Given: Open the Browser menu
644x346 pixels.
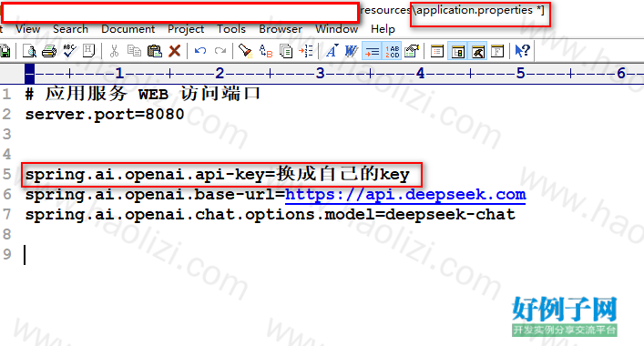Looking at the screenshot, I should point(281,29).
